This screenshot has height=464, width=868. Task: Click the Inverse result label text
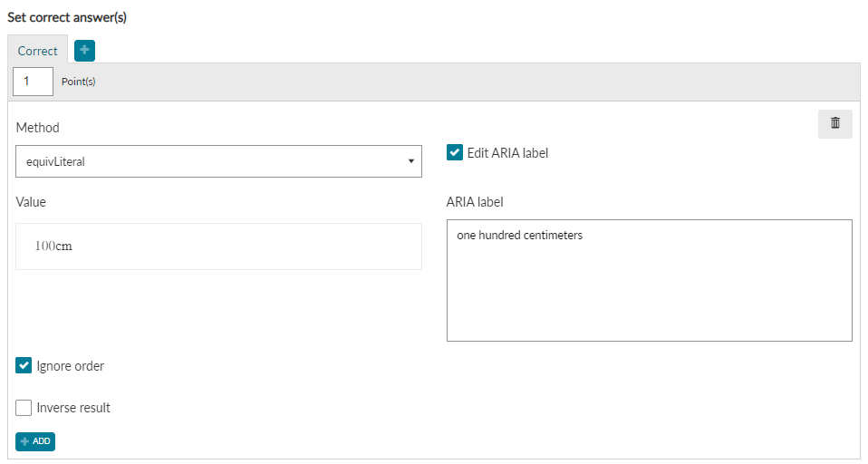tap(73, 408)
